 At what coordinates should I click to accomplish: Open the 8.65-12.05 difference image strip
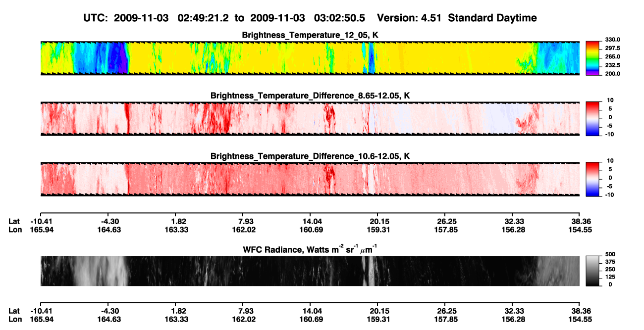point(310,119)
